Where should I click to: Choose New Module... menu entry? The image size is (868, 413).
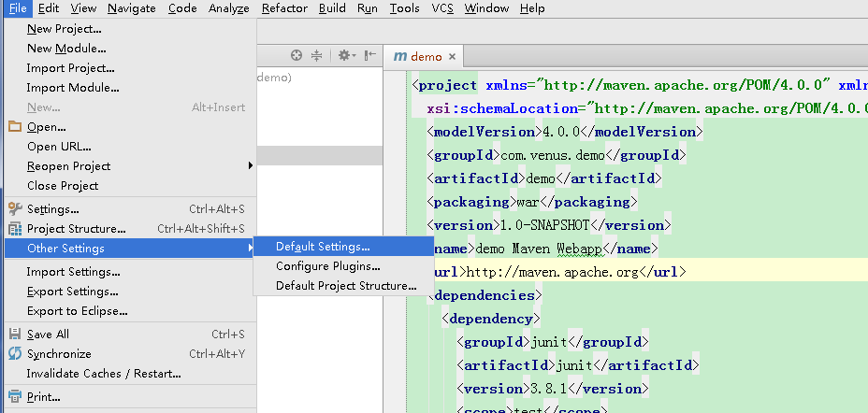[131, 48]
